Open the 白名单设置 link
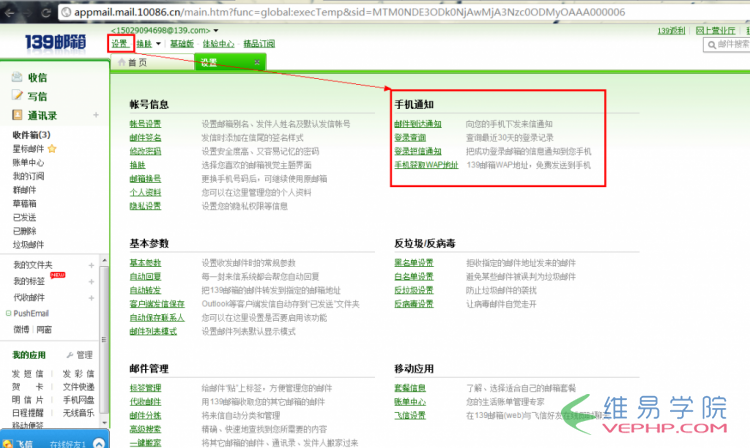Viewport: 750px width, 448px height. 414,276
